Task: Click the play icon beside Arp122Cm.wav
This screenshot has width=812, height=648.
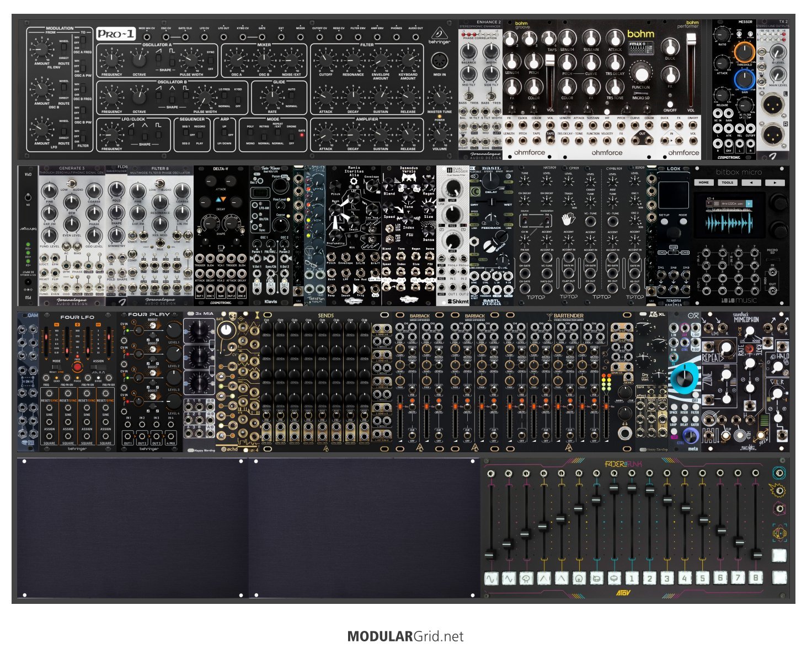Action: click(749, 203)
